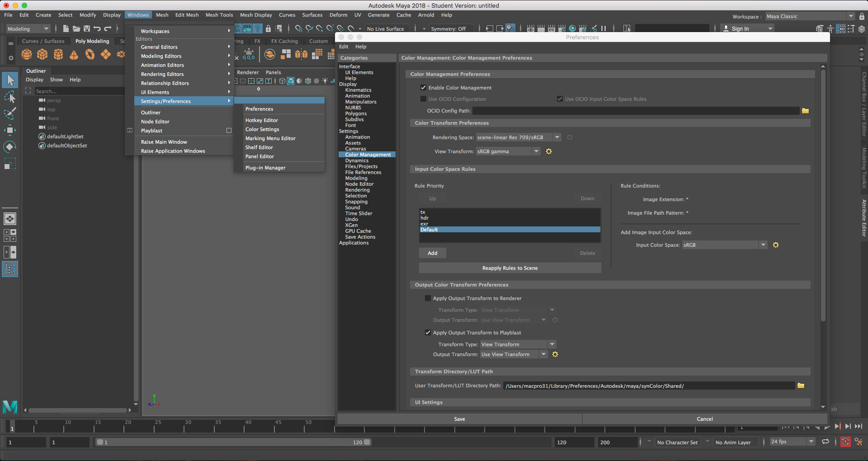This screenshot has height=461, width=868.
Task: Click the Redo arrow icon
Action: 108,28
